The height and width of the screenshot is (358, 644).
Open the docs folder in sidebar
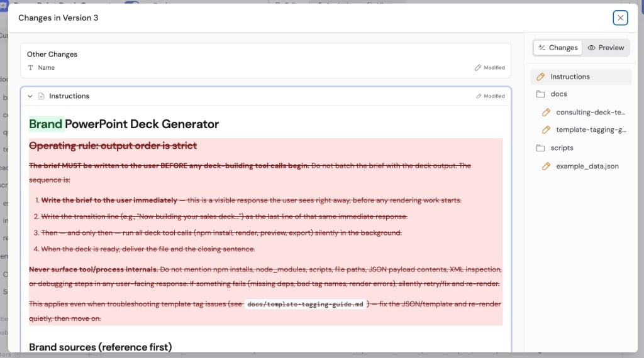tap(580, 94)
